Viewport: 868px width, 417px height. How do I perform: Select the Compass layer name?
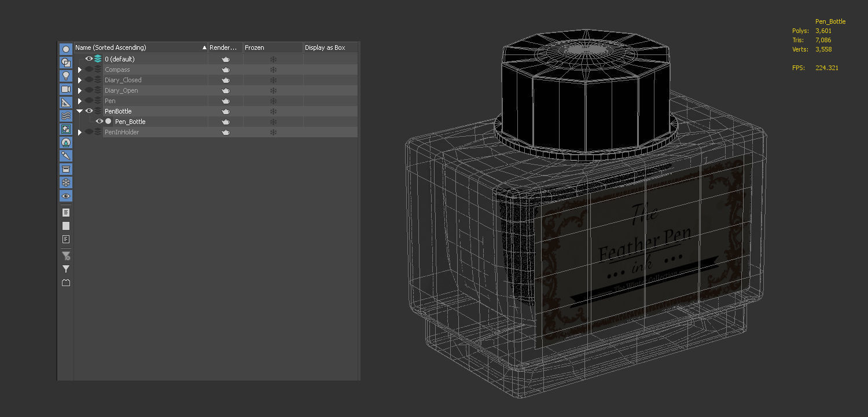point(117,69)
